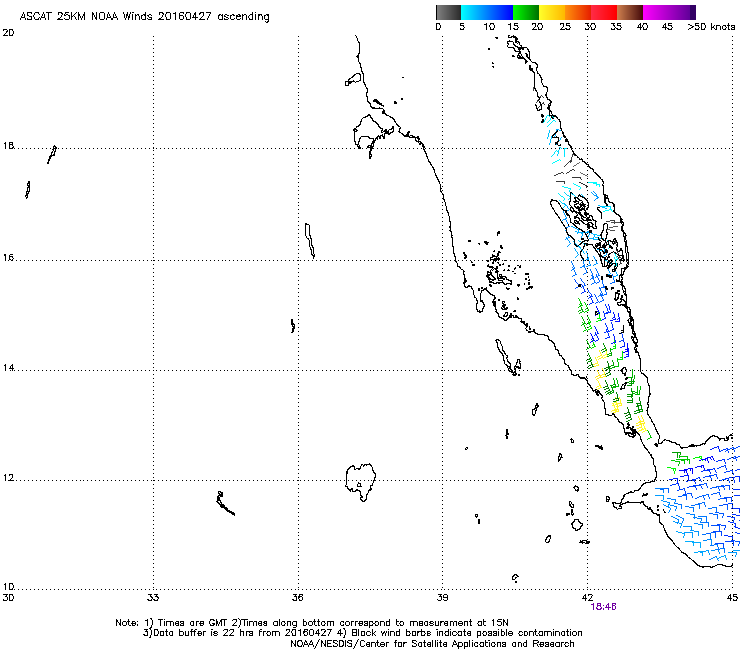
Task: Select the latitude axis label '18'
Action: [8, 146]
